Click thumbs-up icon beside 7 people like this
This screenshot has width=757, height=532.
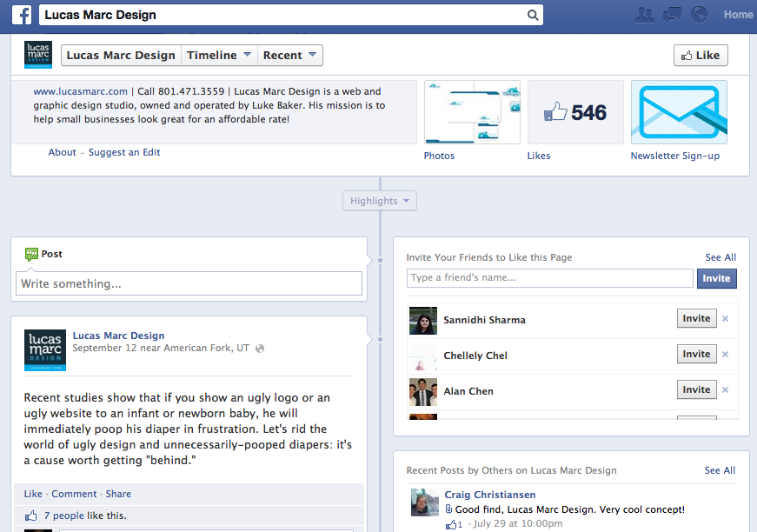coord(31,515)
